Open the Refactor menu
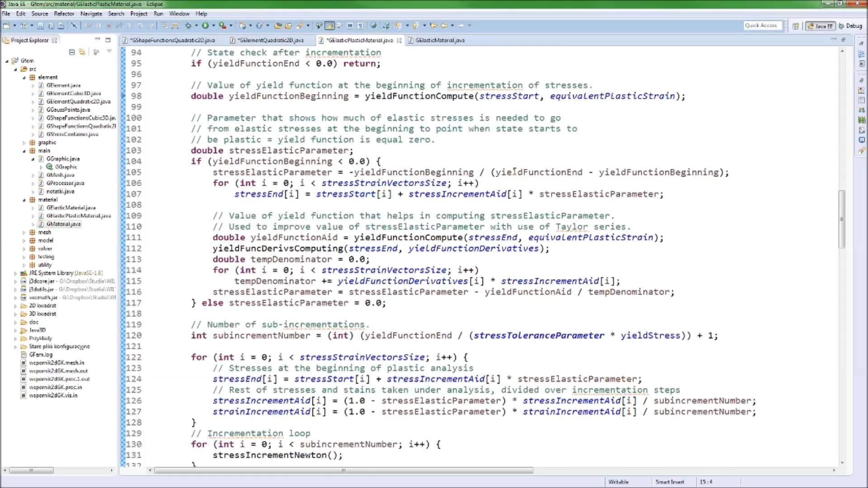 64,14
